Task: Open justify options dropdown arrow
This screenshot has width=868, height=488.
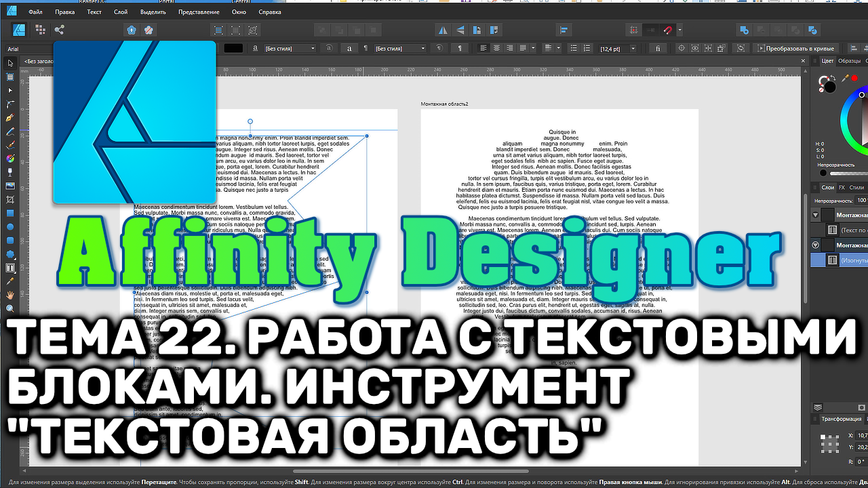Action: tap(534, 48)
